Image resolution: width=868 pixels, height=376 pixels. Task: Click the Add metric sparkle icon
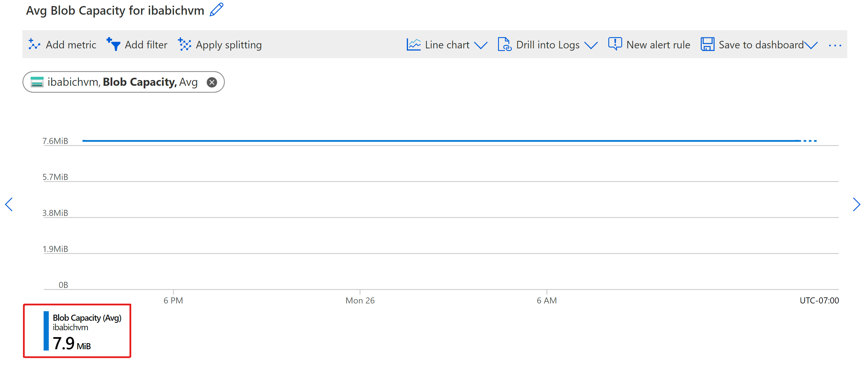34,44
